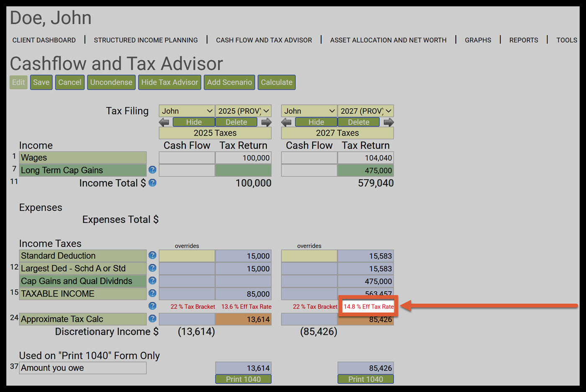Print 1040 for the 2027 scenario
This screenshot has width=586, height=392.
pos(366,379)
